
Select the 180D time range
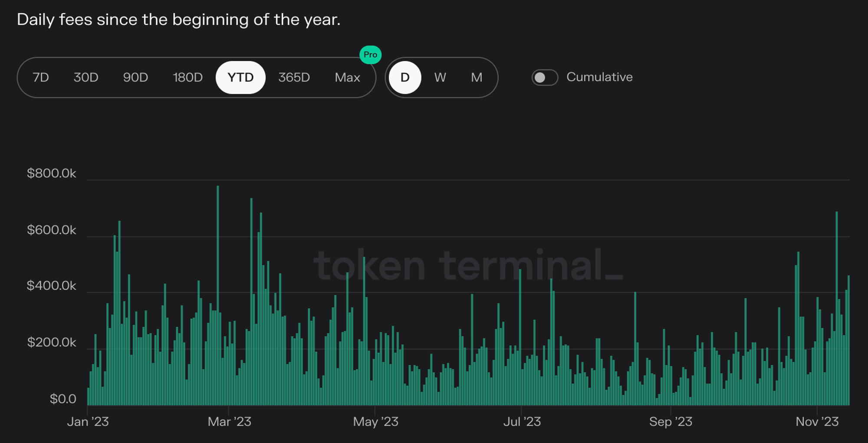[x=187, y=78]
